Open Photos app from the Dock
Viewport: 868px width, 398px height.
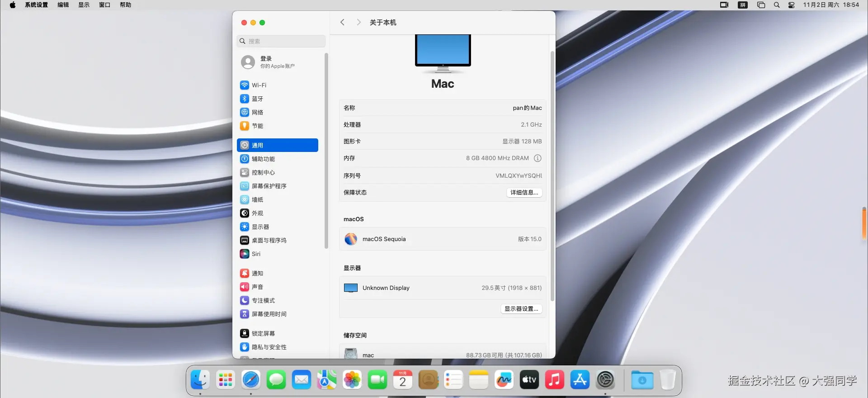(x=352, y=380)
